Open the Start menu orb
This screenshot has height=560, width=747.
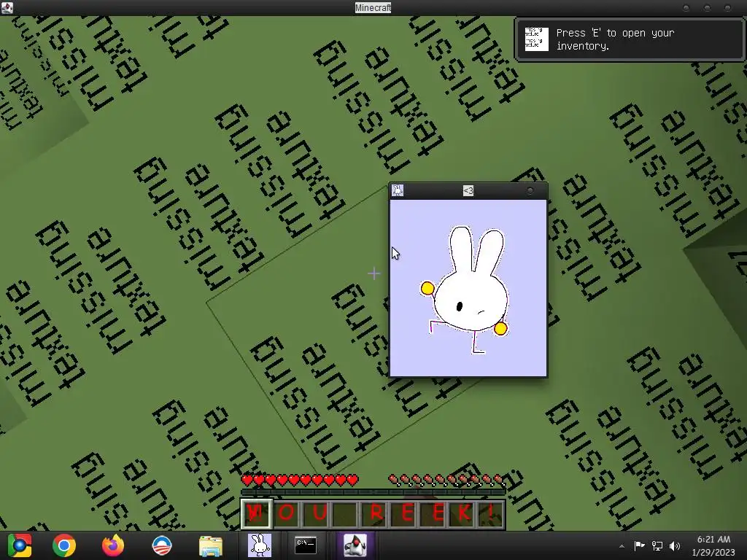tap(19, 545)
